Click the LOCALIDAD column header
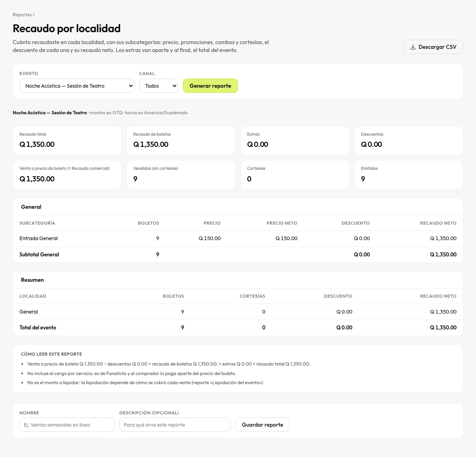The image size is (476, 458). tap(33, 296)
